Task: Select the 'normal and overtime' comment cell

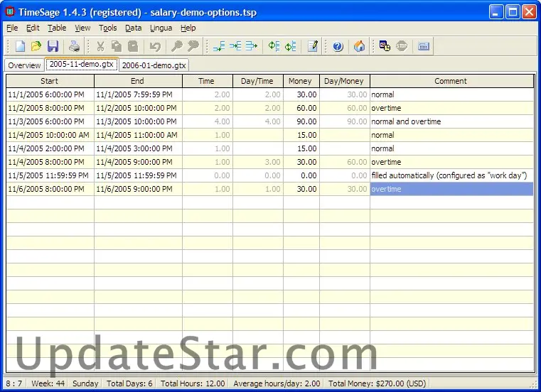Action: pyautogui.click(x=451, y=121)
